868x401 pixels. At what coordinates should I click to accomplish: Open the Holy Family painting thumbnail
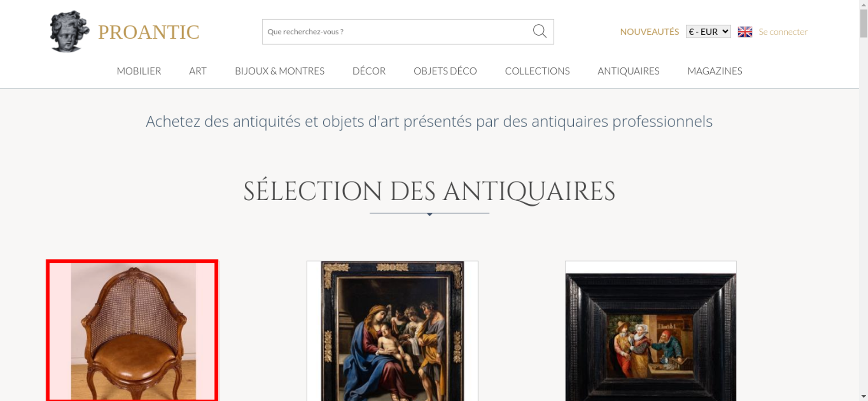[392, 331]
